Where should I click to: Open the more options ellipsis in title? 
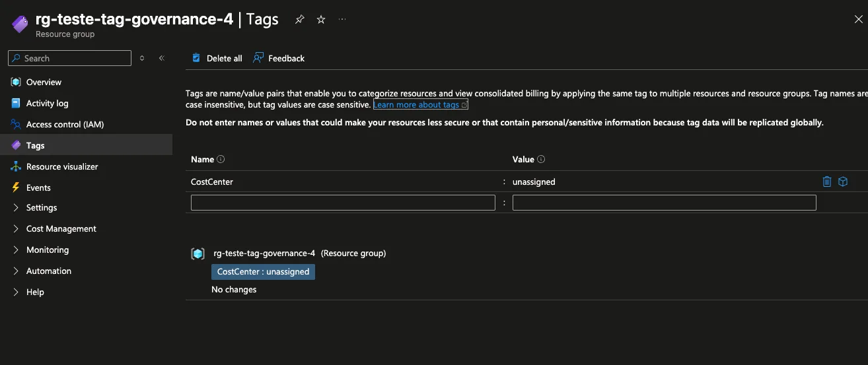point(342,20)
